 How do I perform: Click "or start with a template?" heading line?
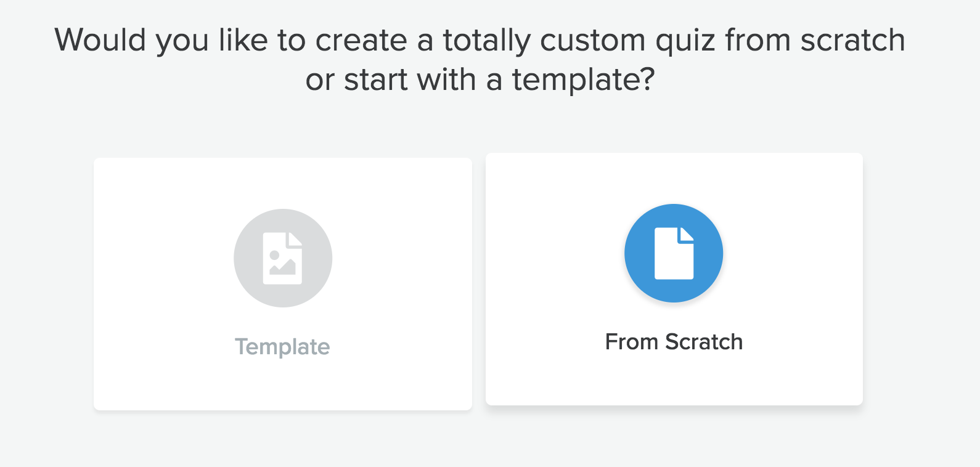pos(480,80)
